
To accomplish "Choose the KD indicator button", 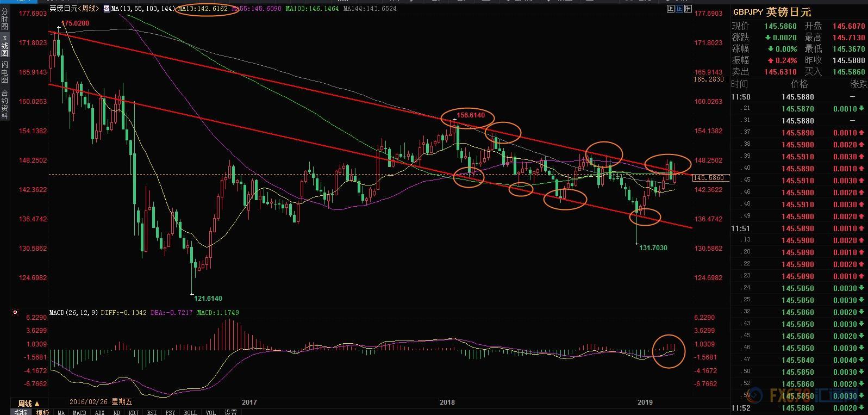I will click(117, 412).
